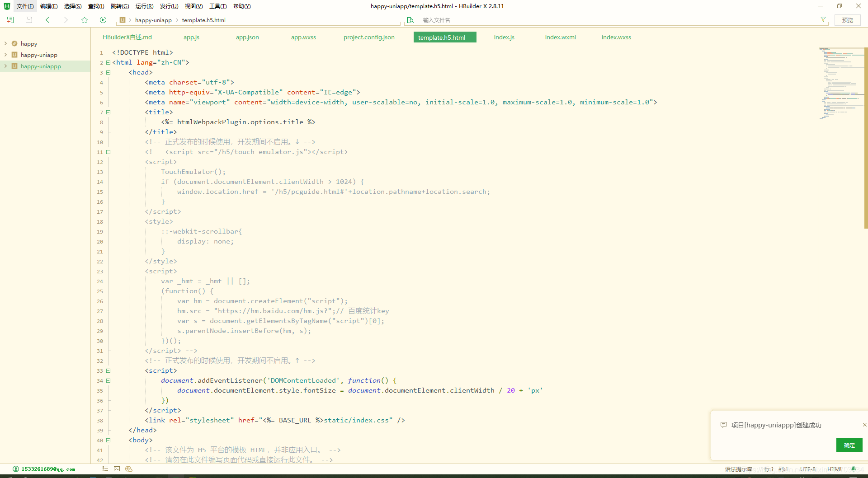Click the logged-in email in status bar
The width and height of the screenshot is (868, 478).
point(48,469)
